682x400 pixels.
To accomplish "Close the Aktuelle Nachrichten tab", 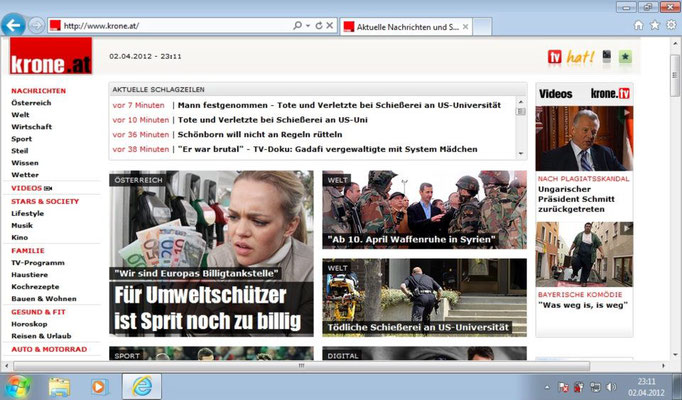I will pos(465,27).
